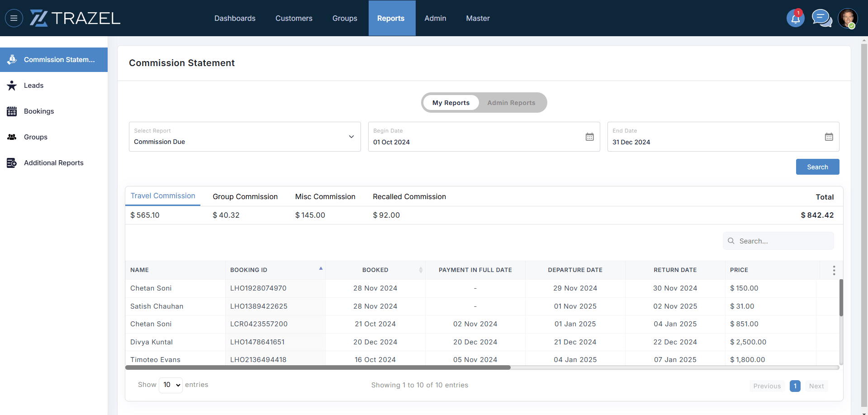
Task: Open the notifications bell
Action: pyautogui.click(x=795, y=19)
